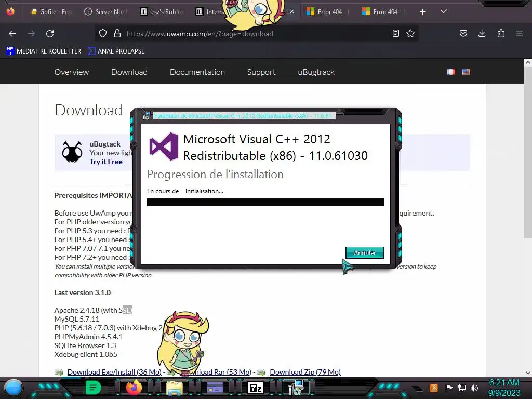This screenshot has width=532, height=399.
Task: Switch site language with French flag
Action: click(x=450, y=72)
